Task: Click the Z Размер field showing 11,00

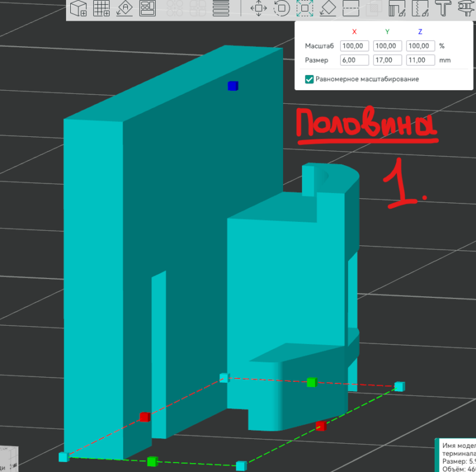Action: (420, 60)
